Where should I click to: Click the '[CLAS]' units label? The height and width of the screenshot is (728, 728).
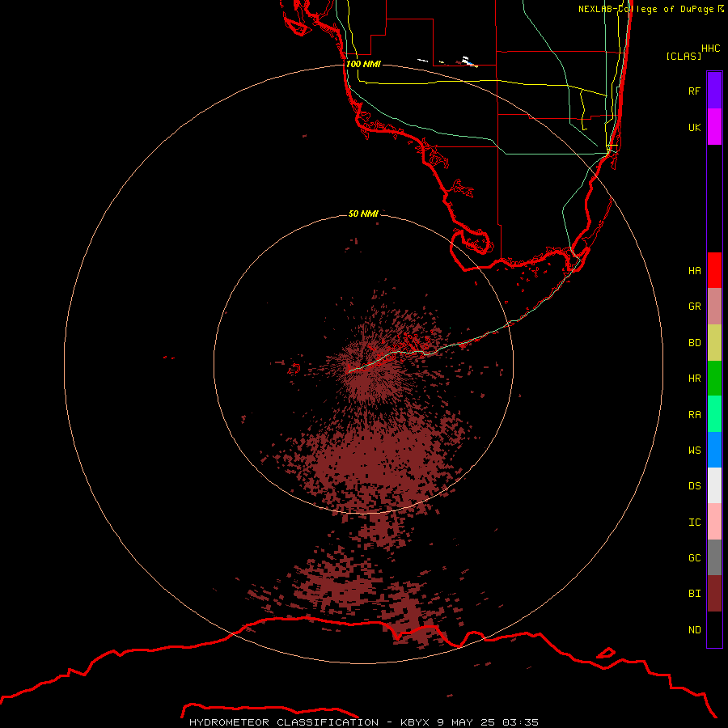click(x=684, y=56)
